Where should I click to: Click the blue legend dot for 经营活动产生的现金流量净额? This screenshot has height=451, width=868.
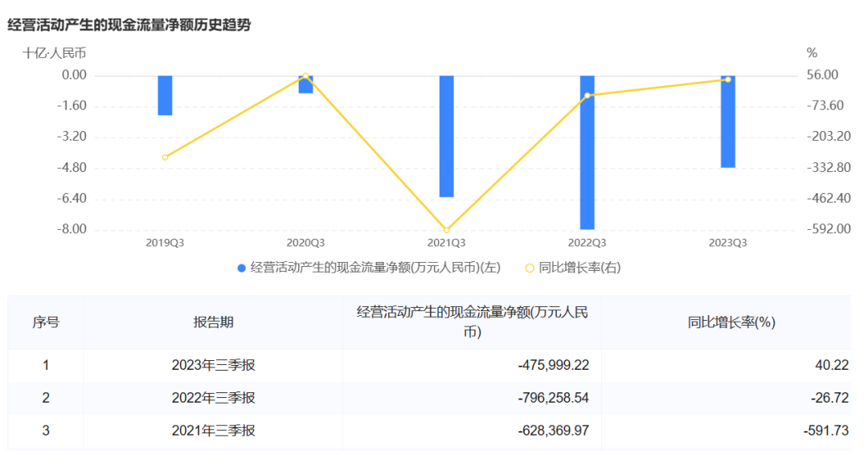click(241, 269)
